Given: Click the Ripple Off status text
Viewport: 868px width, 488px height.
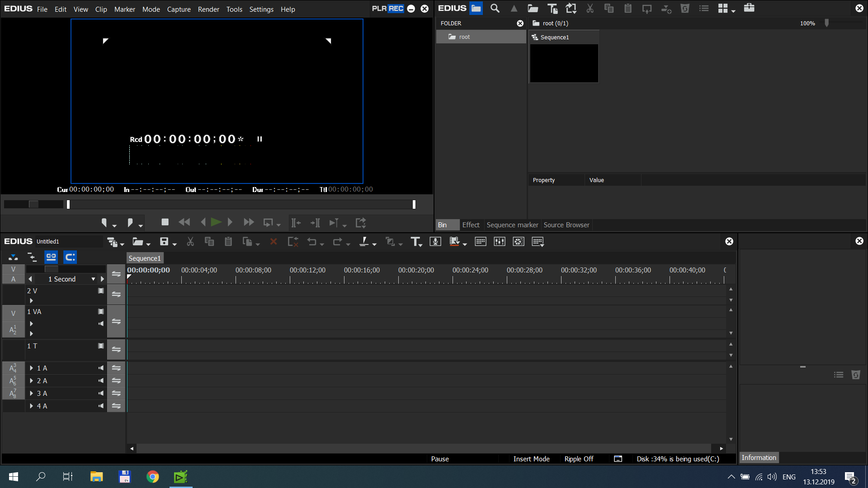Looking at the screenshot, I should [x=579, y=459].
